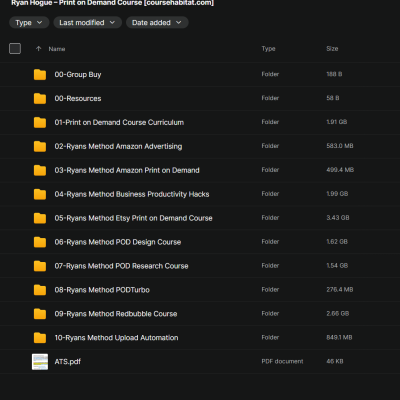Image resolution: width=400 pixels, height=400 pixels.
Task: Click the 849.1 MB size value
Action: click(339, 338)
